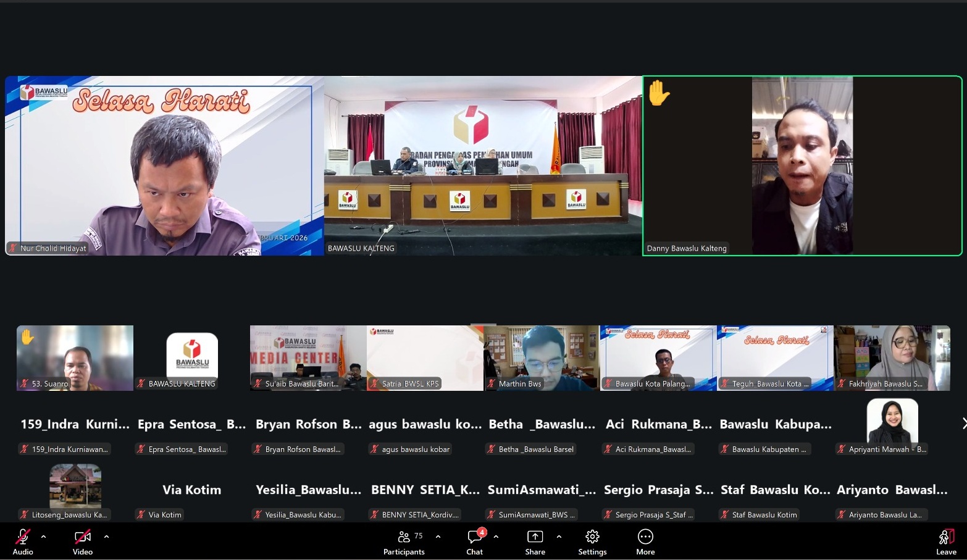967x560 pixels.
Task: Show next page of participant tiles
Action: (963, 423)
